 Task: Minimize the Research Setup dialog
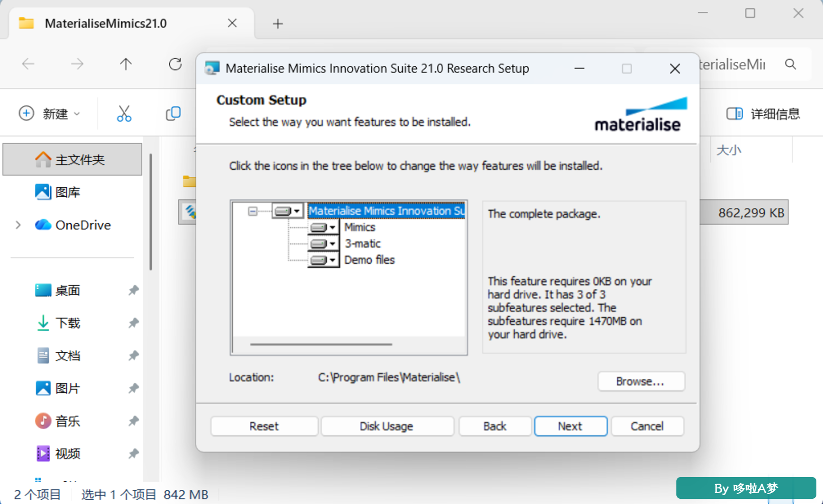[579, 69]
